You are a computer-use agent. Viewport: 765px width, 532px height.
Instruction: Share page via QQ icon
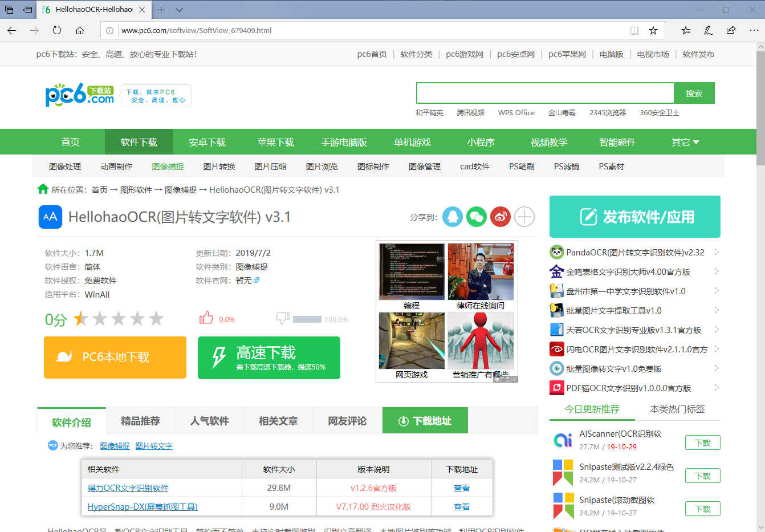tap(453, 217)
